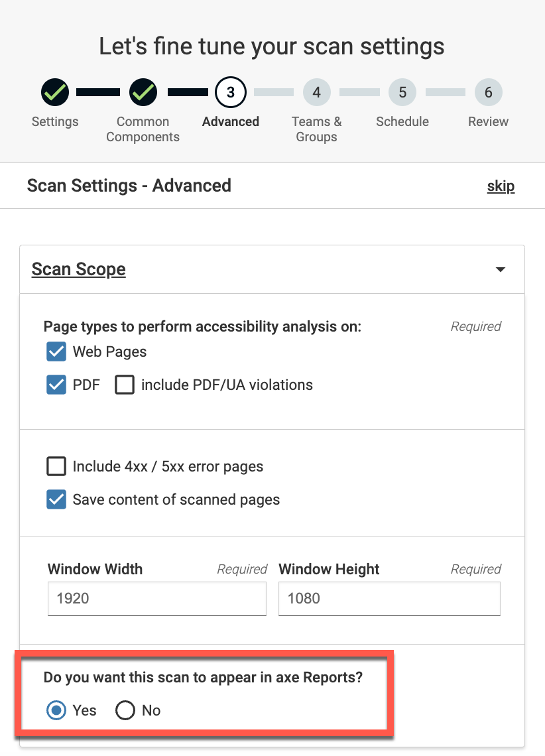Click the Window Height input field
The image size is (545, 756).
[x=389, y=599]
